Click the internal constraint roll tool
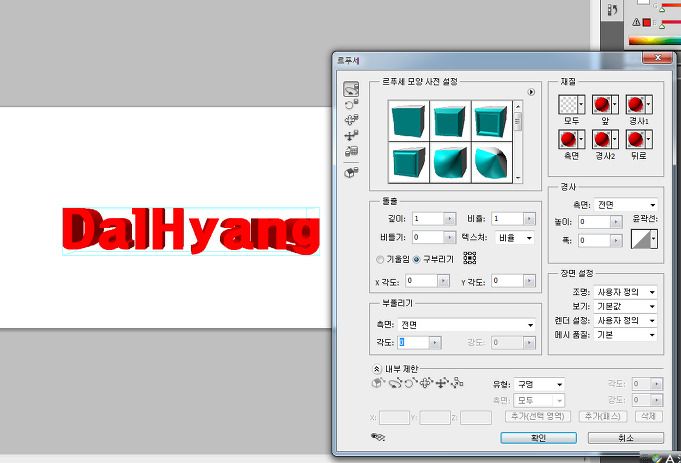This screenshot has width=681, height=463. [x=410, y=383]
